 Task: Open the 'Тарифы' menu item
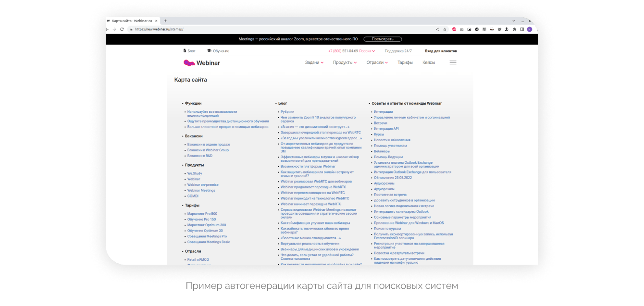click(x=405, y=62)
